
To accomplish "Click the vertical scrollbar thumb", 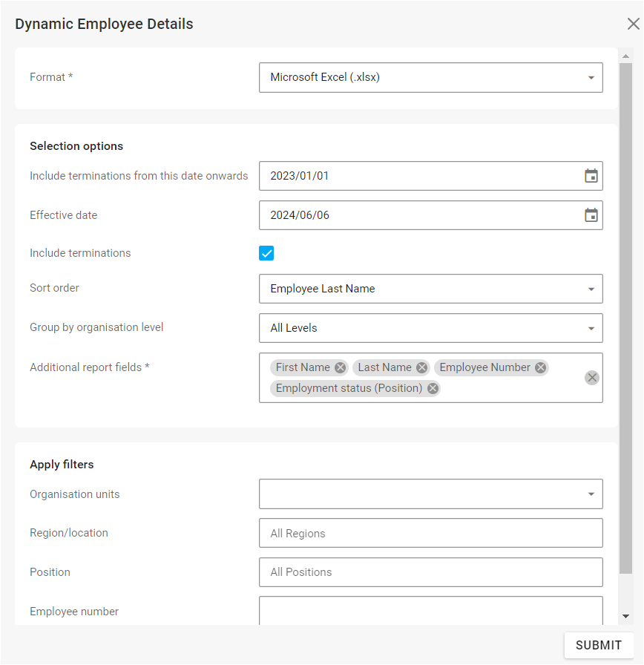I will (625, 319).
